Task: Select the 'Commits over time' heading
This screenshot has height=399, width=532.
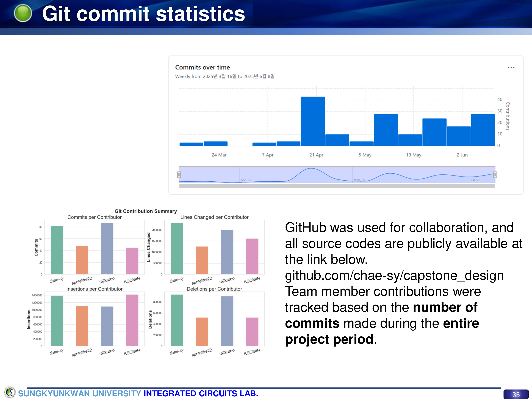Action: [x=202, y=67]
